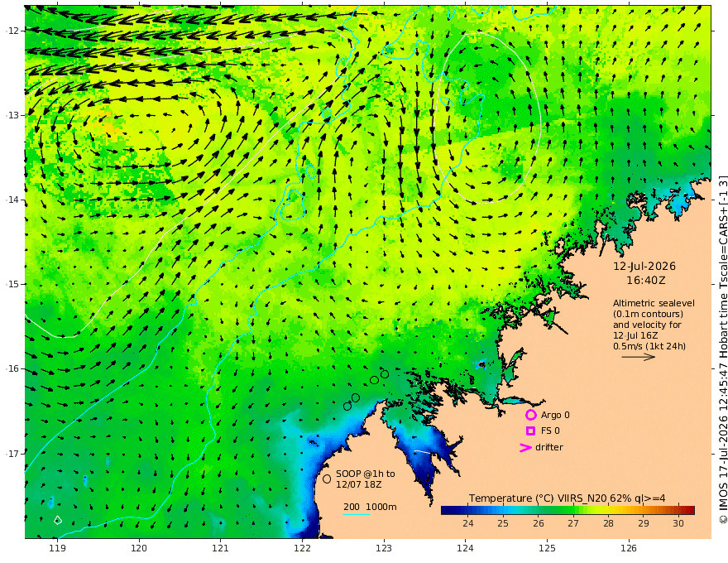Image resolution: width=728 pixels, height=563 pixels.
Task: Click colorbar tick label 24
Action: click(468, 523)
